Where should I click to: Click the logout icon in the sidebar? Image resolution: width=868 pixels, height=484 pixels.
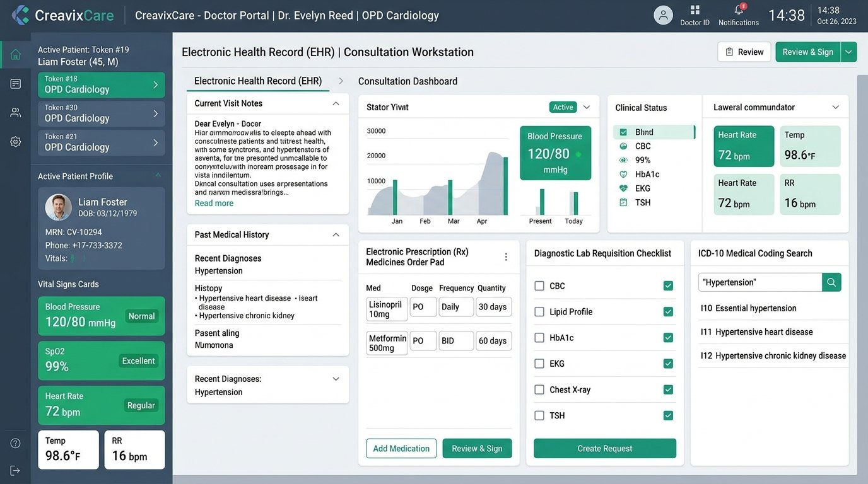point(15,471)
